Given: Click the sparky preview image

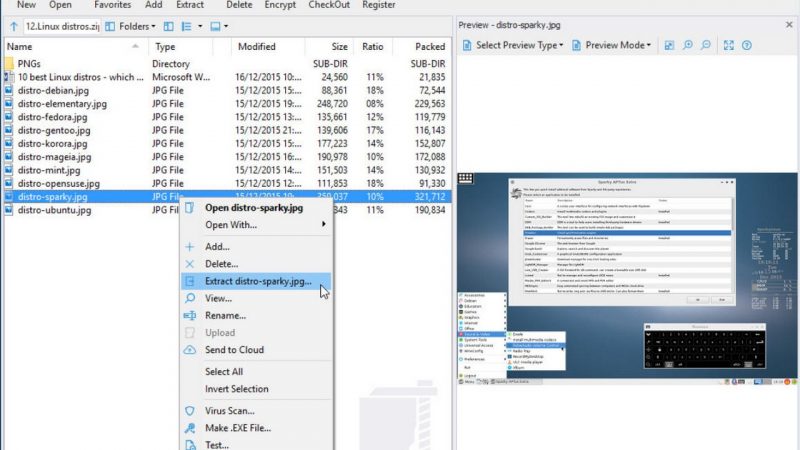Looking at the screenshot, I should pyautogui.click(x=628, y=279).
